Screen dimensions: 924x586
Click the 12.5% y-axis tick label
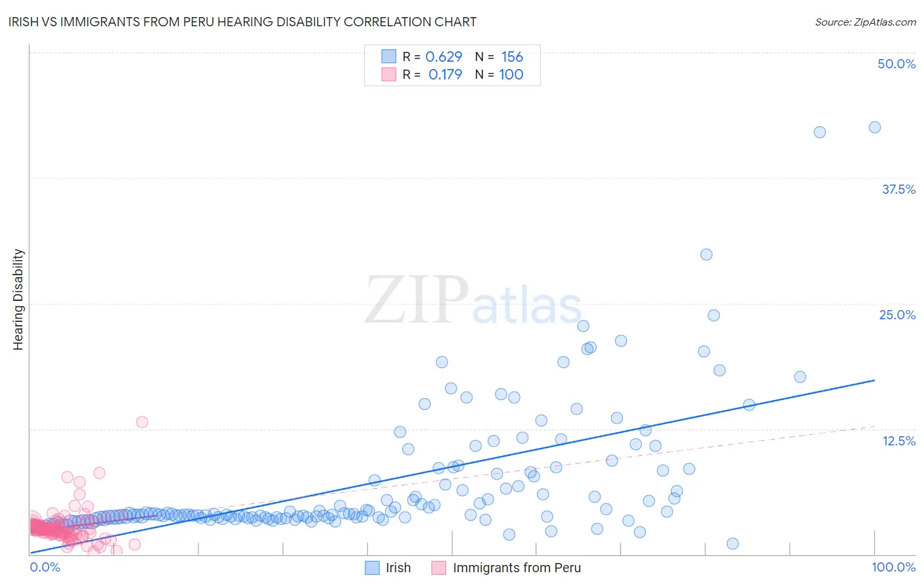tap(899, 441)
